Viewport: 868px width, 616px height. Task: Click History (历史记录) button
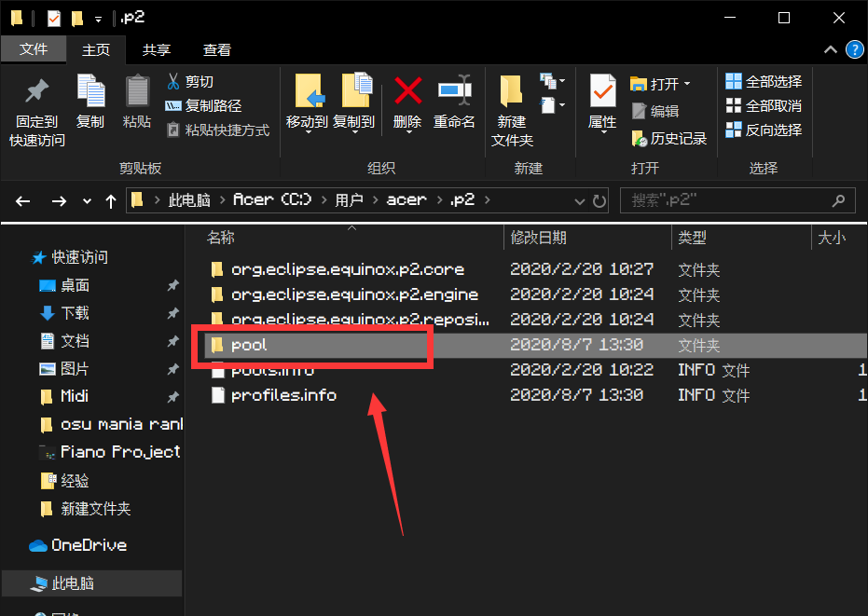coord(668,138)
